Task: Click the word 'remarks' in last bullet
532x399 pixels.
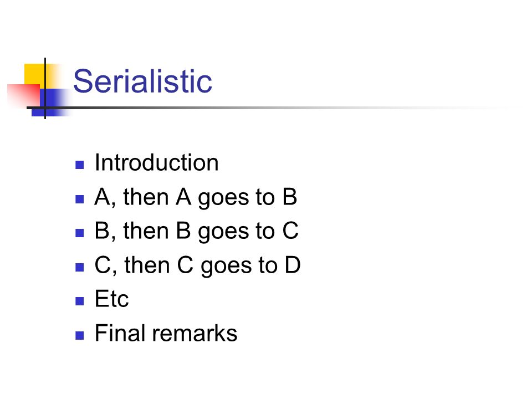Action: pos(195,333)
